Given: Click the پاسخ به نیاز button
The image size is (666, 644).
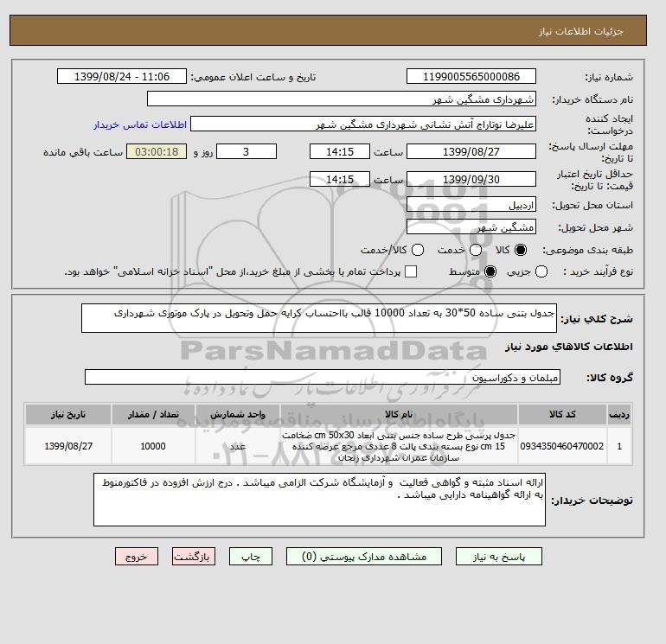Looking at the screenshot, I should [499, 557].
